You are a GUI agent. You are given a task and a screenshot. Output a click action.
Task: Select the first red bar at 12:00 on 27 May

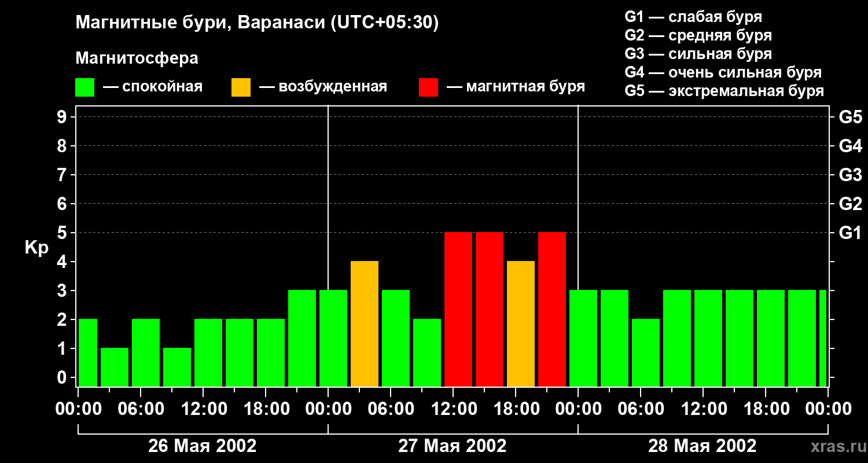pyautogui.click(x=458, y=310)
